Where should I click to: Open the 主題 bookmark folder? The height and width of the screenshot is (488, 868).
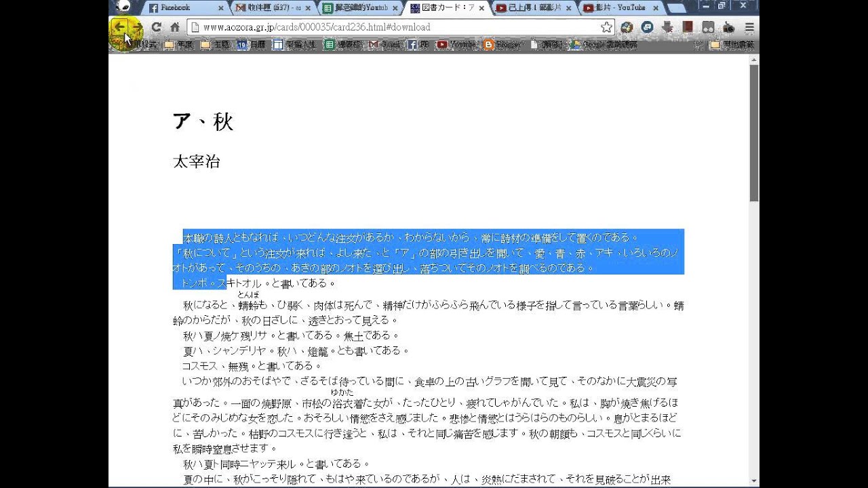215,45
